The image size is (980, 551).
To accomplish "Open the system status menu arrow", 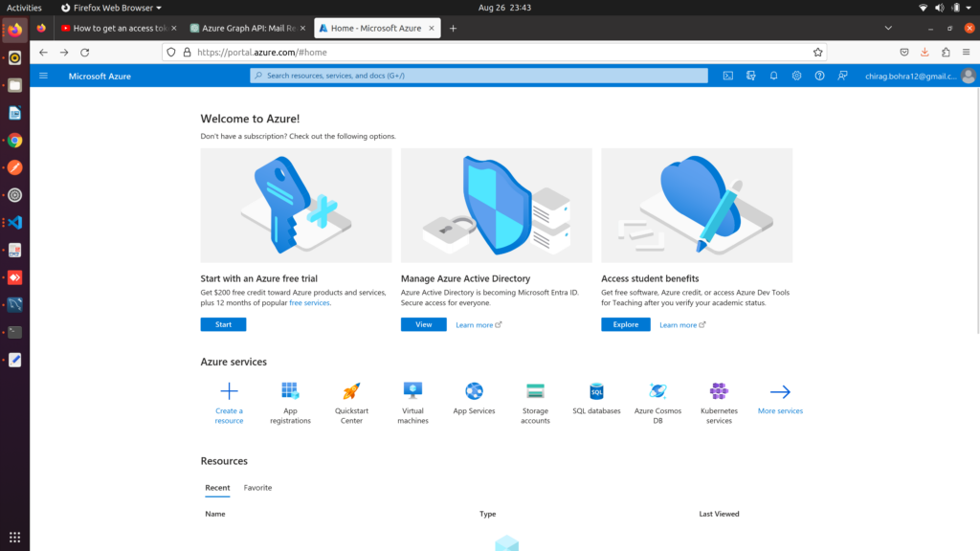I will (x=969, y=8).
